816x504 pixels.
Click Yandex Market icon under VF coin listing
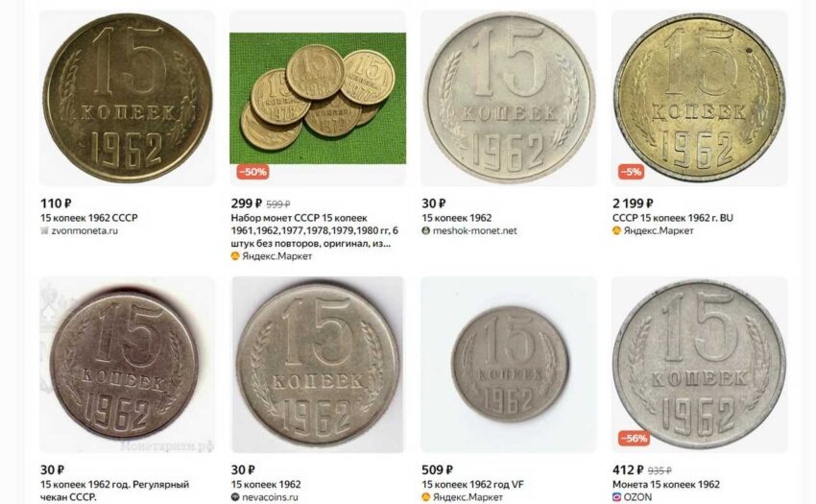point(425,497)
